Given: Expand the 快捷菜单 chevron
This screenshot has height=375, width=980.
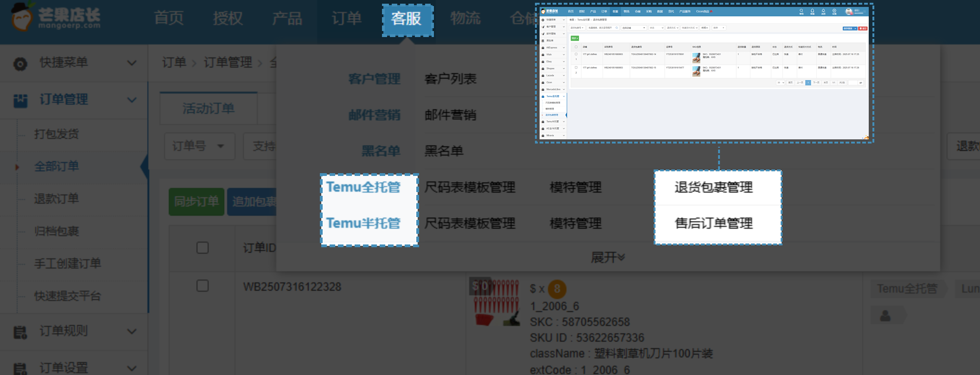Looking at the screenshot, I should 132,63.
